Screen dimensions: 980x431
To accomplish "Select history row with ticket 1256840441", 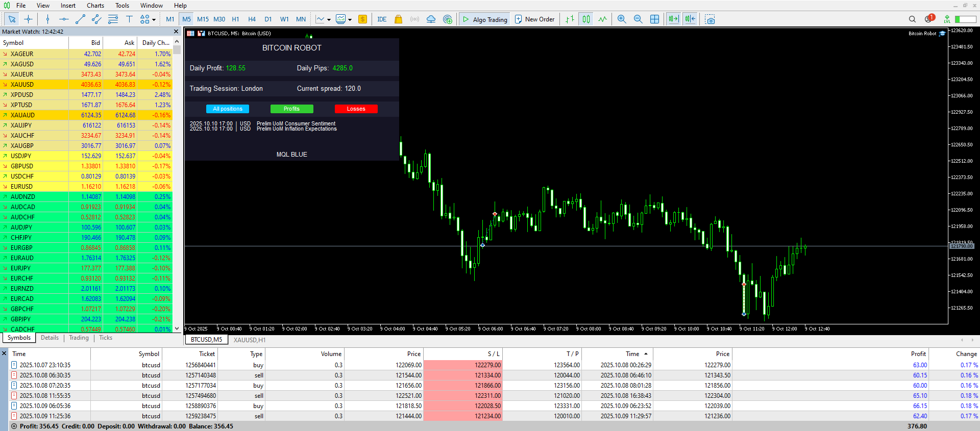I will click(x=494, y=365).
